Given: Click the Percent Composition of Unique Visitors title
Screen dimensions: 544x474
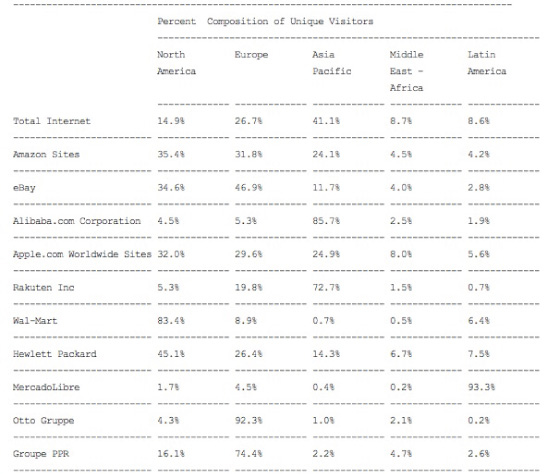Looking at the screenshot, I should click(265, 22).
